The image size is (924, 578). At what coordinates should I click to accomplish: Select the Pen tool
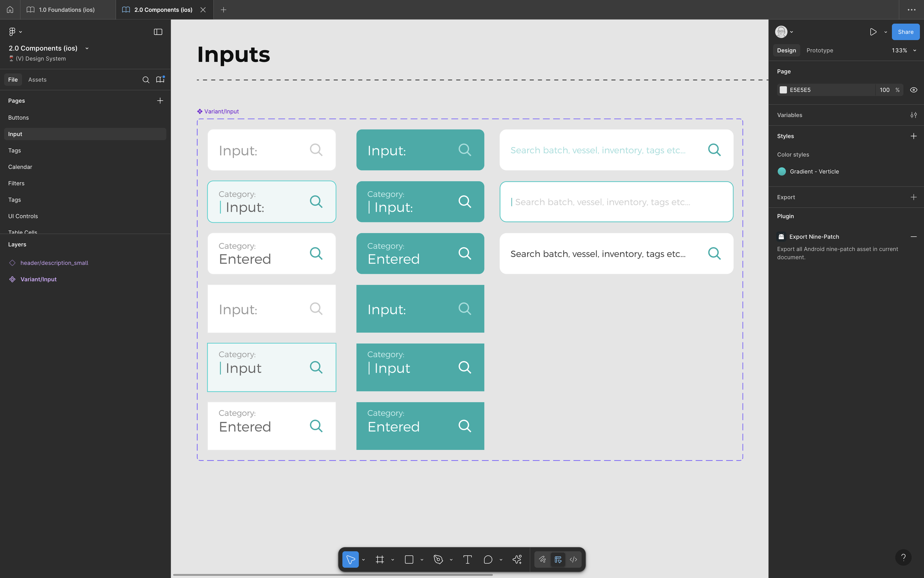[x=438, y=559]
